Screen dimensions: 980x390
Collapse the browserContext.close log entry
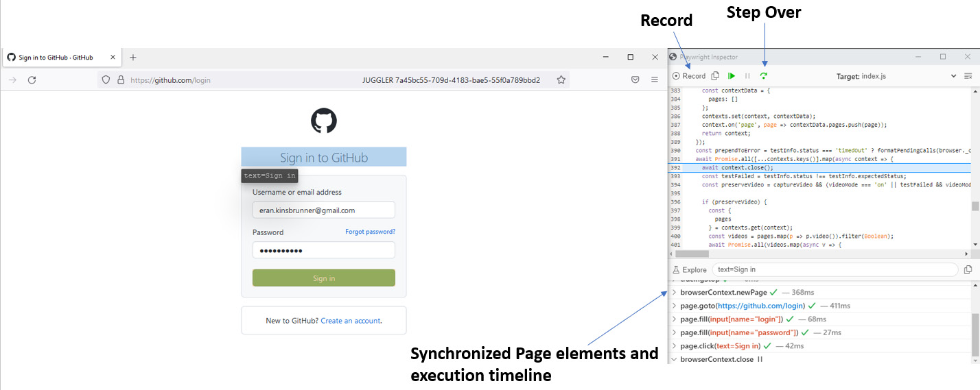(x=674, y=359)
